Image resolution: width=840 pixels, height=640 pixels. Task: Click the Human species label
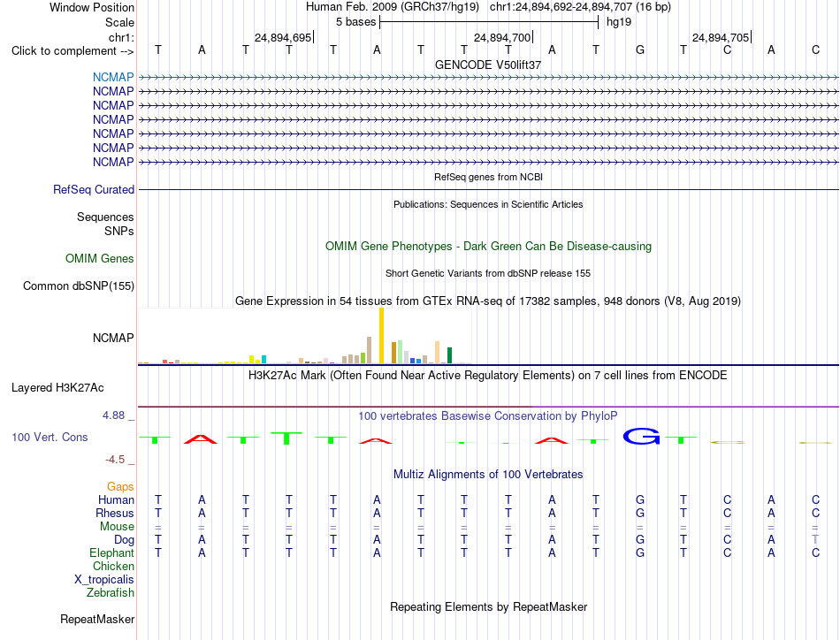coord(116,499)
